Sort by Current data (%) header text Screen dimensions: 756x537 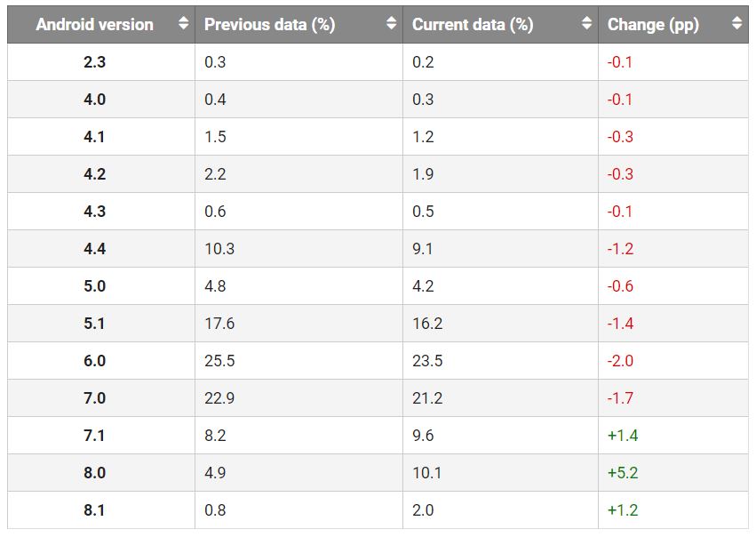point(473,25)
